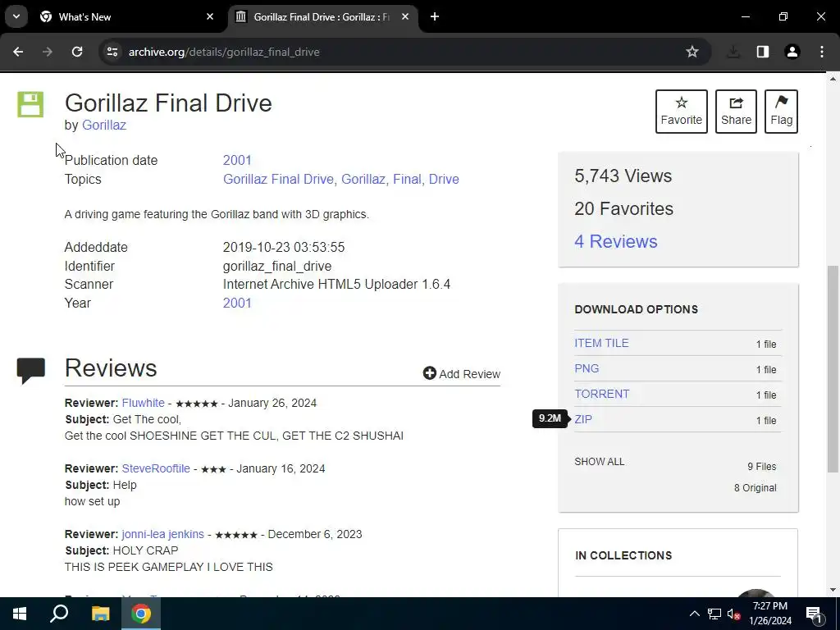The width and height of the screenshot is (840, 630).
Task: Download the PNG file
Action: 587,368
